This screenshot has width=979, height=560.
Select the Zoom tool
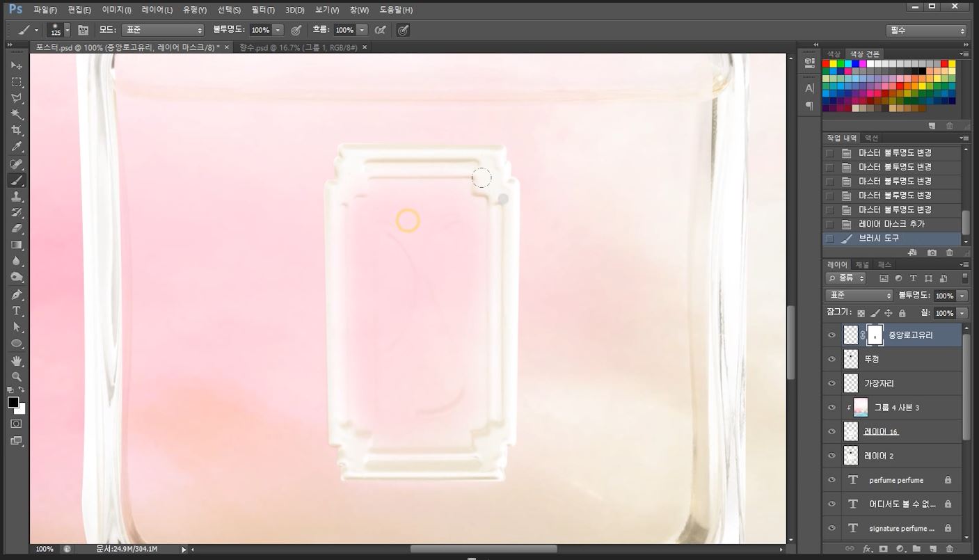pos(17,377)
